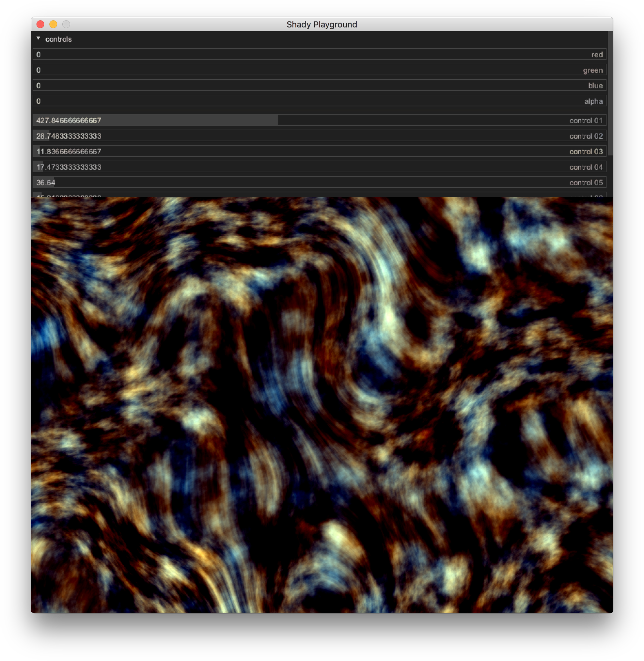Viewport: 644px width, 661px height.
Task: Click the controls header label
Action: 58,39
